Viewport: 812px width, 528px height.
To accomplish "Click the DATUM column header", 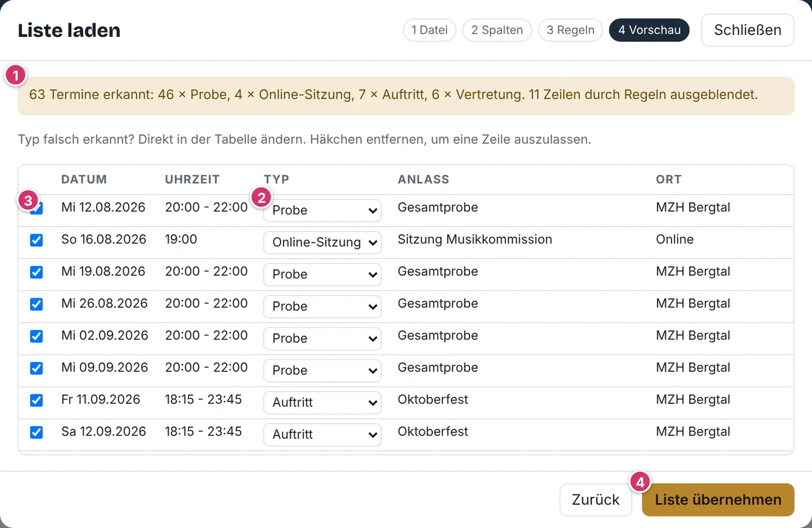I will (84, 180).
